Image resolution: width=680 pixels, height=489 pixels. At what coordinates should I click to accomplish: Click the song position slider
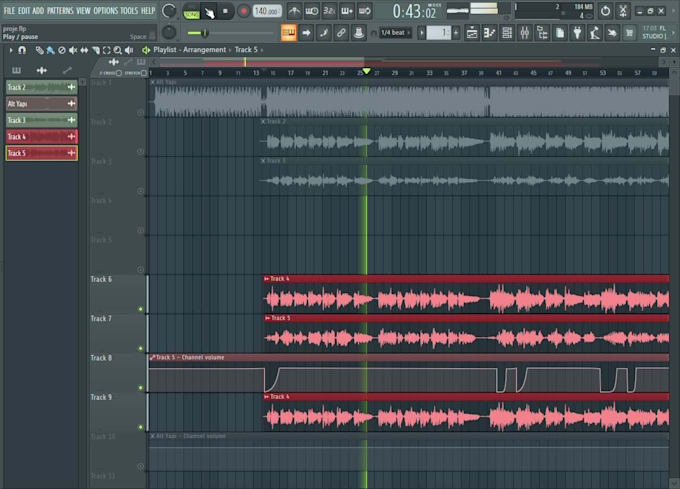point(230,33)
